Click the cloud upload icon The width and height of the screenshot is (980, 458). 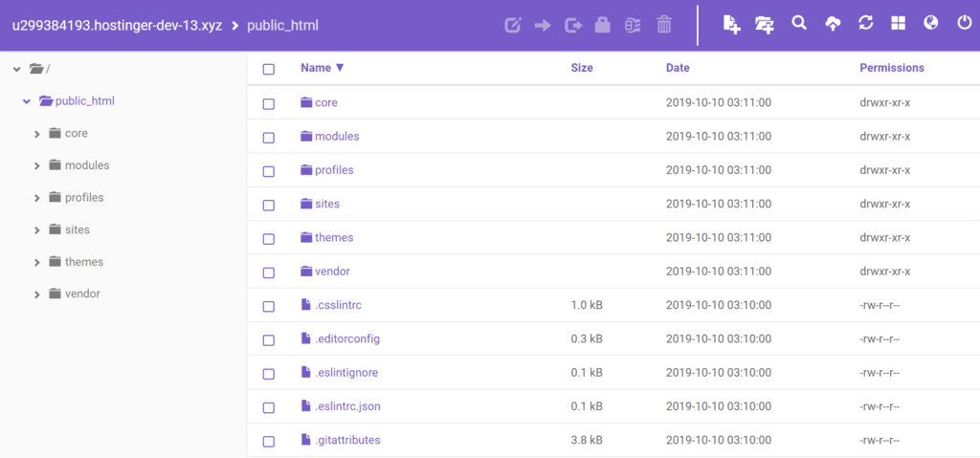833,24
